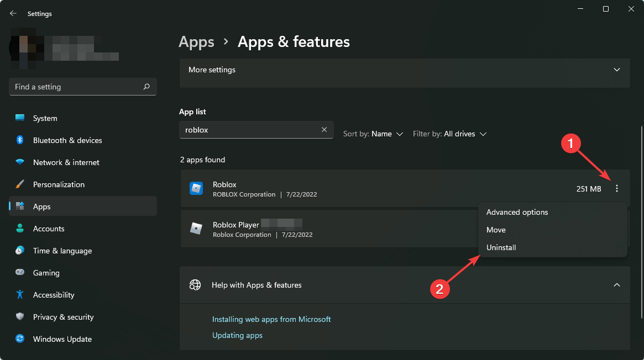Open Privacy & security settings

82,317
